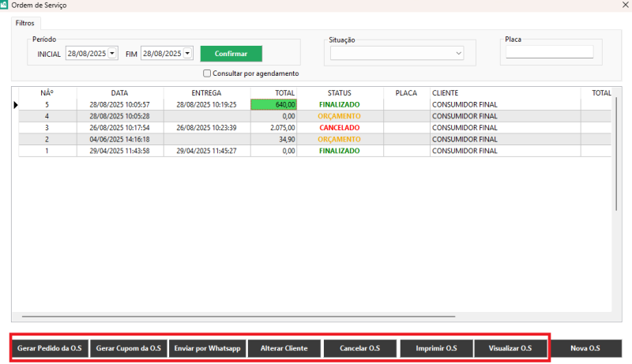The height and width of the screenshot is (364, 632).
Task: Click the green Confirmar button
Action: pos(231,54)
